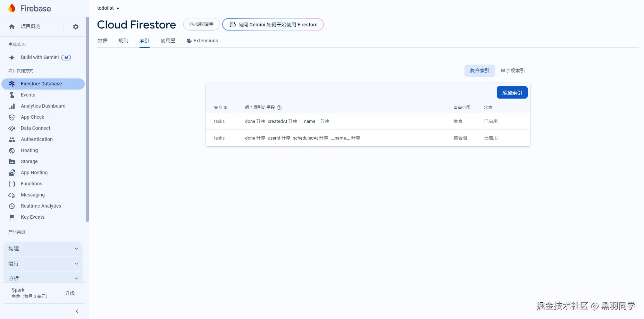Click the Analytics Dashboard bar chart icon
The image size is (644, 319).
coord(12,106)
